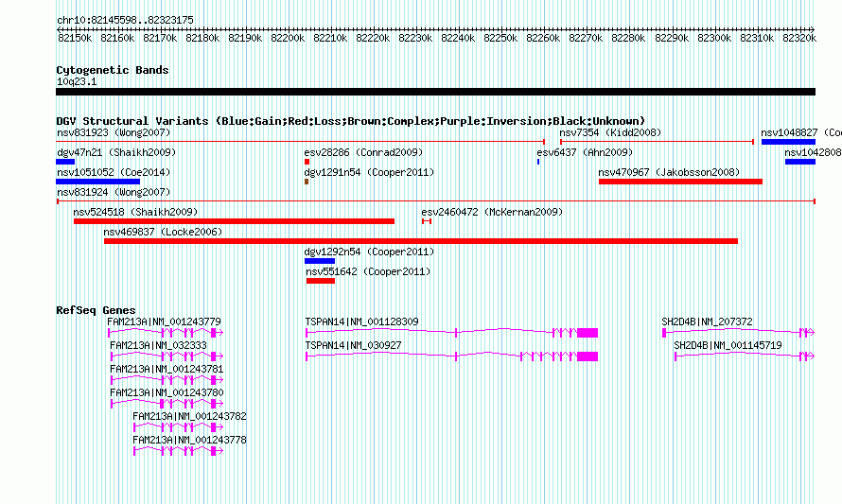Select the nsv1048827 blue gain bar

click(788, 142)
